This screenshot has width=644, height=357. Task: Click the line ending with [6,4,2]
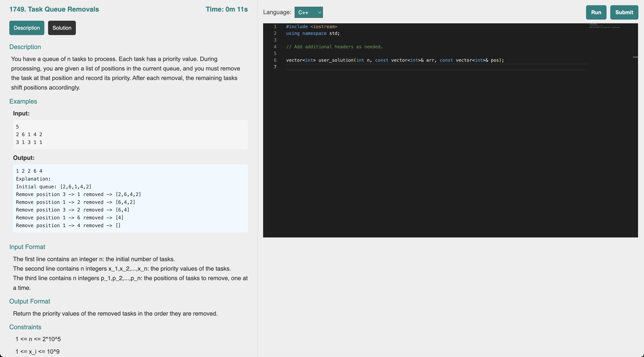75,202
